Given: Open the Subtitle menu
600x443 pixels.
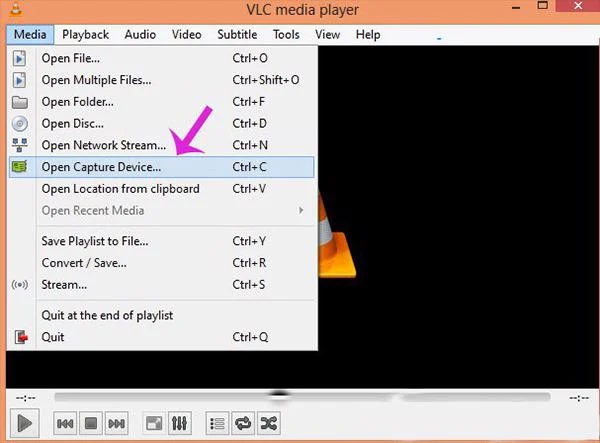Looking at the screenshot, I should (237, 34).
